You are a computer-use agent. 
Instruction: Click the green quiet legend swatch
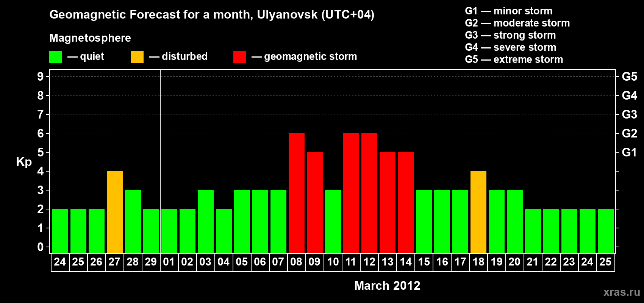click(55, 57)
